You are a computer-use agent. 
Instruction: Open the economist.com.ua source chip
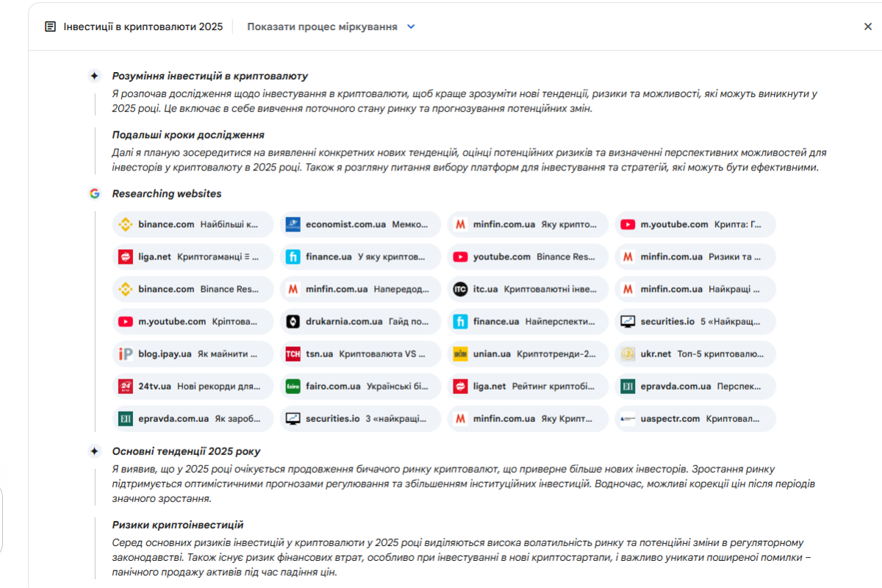click(x=360, y=225)
